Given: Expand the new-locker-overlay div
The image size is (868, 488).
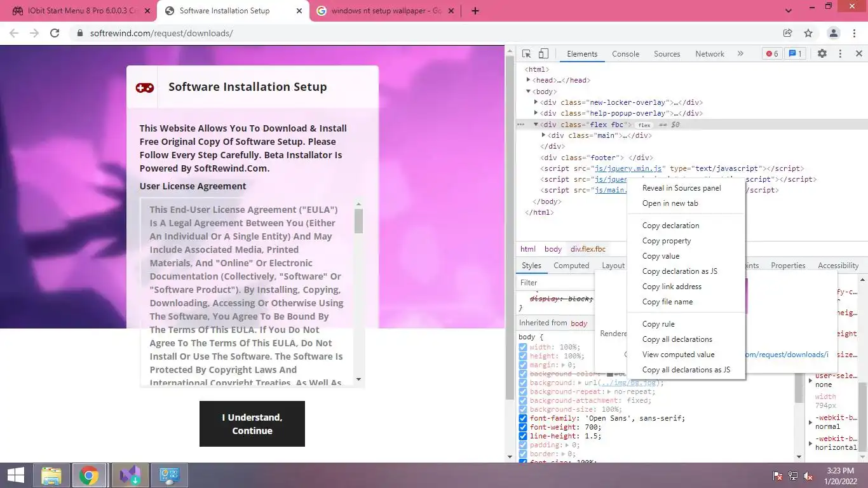Looking at the screenshot, I should tap(536, 102).
